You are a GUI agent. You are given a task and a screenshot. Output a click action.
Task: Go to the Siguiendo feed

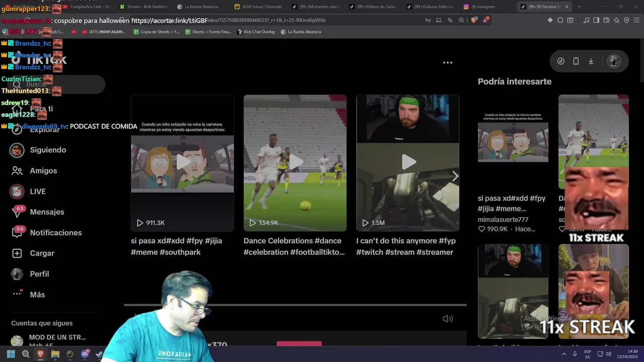point(48,150)
